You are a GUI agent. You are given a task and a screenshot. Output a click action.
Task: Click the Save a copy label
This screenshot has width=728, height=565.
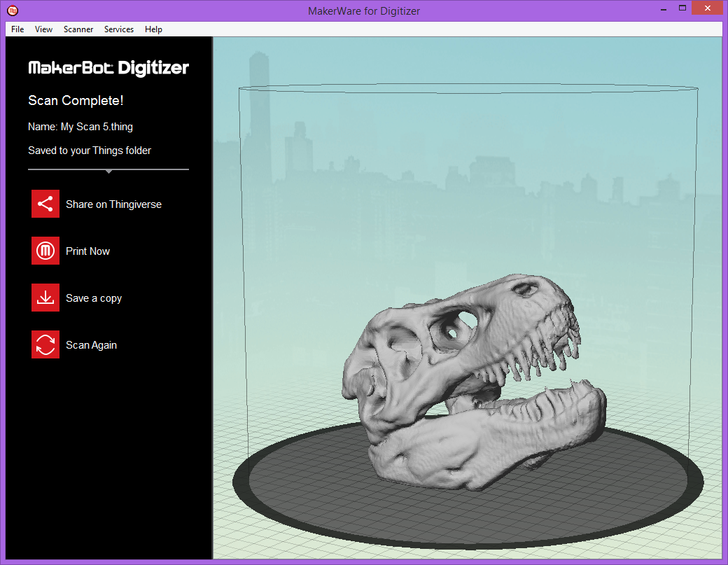(x=94, y=298)
